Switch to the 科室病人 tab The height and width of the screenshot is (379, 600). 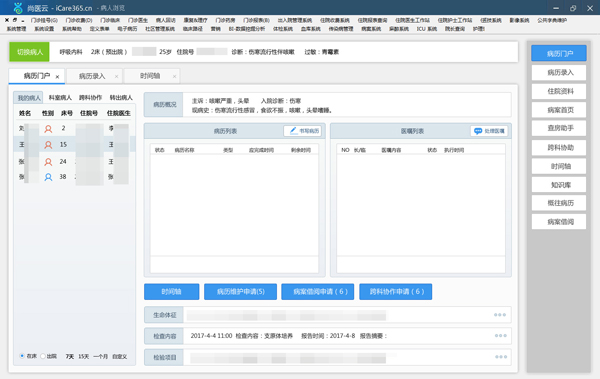[60, 98]
